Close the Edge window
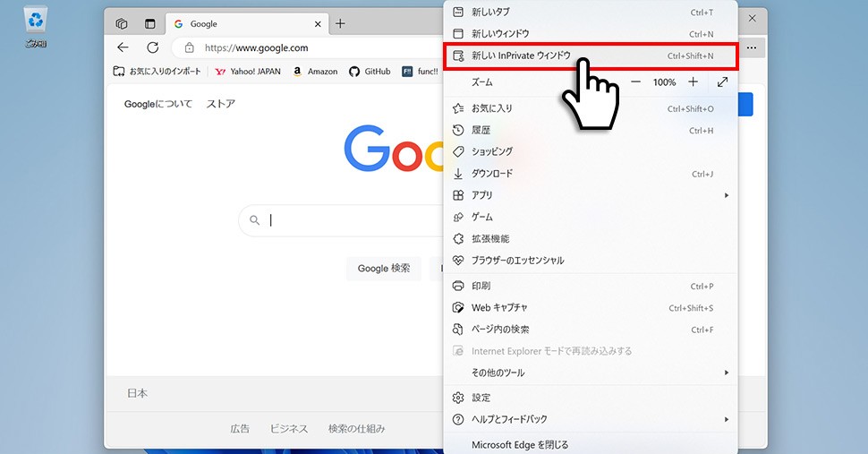Image resolution: width=868 pixels, height=454 pixels. (752, 18)
